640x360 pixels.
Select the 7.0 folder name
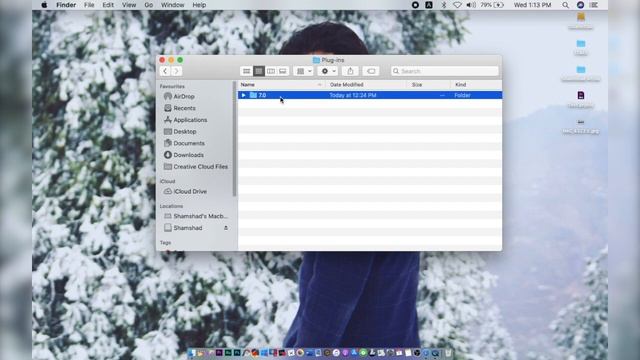[262, 95]
